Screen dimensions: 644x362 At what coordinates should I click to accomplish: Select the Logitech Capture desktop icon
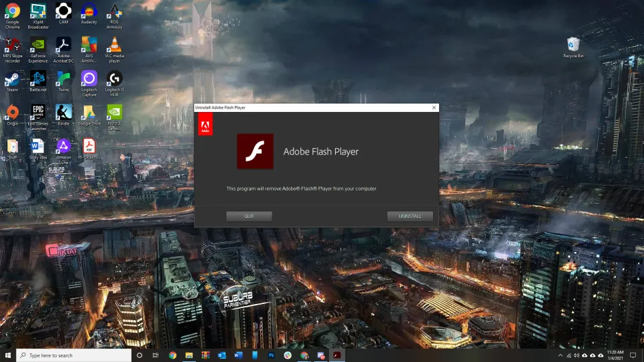click(x=89, y=84)
